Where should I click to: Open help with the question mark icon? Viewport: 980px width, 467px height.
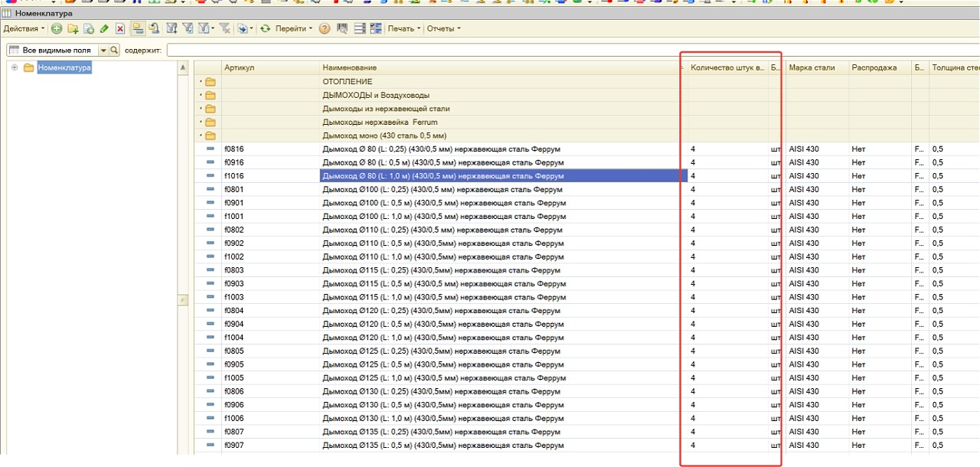pos(325,29)
